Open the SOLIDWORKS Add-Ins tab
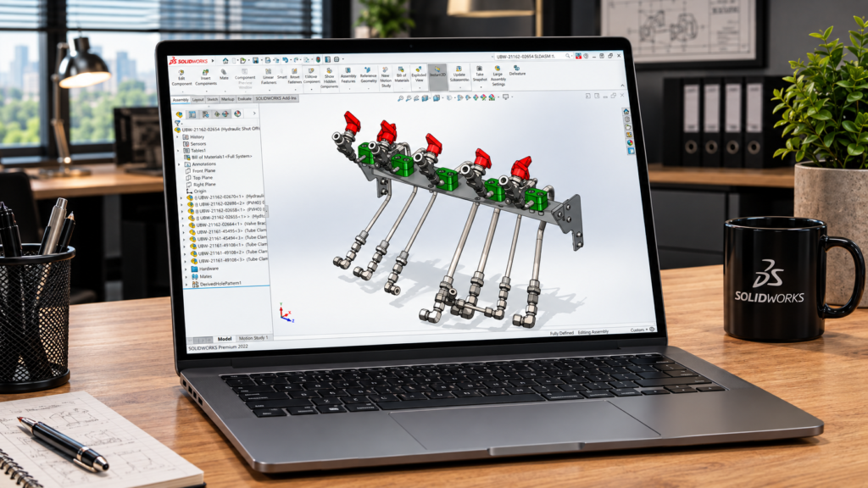Screen dimensions: 868x488 coord(276,98)
